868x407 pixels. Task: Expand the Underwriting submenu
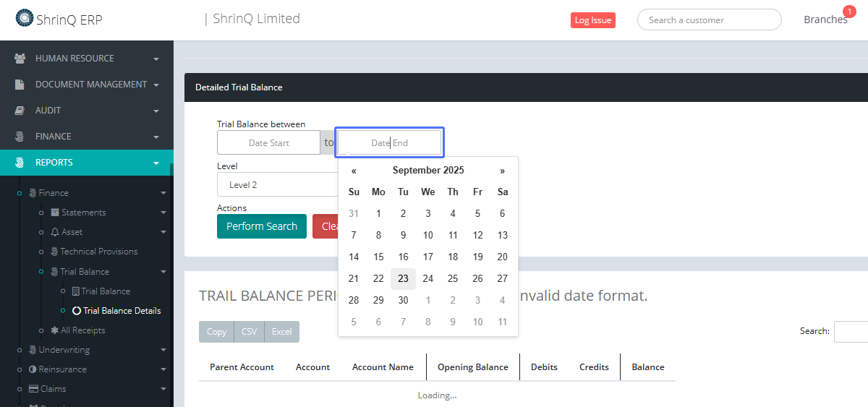(x=163, y=350)
